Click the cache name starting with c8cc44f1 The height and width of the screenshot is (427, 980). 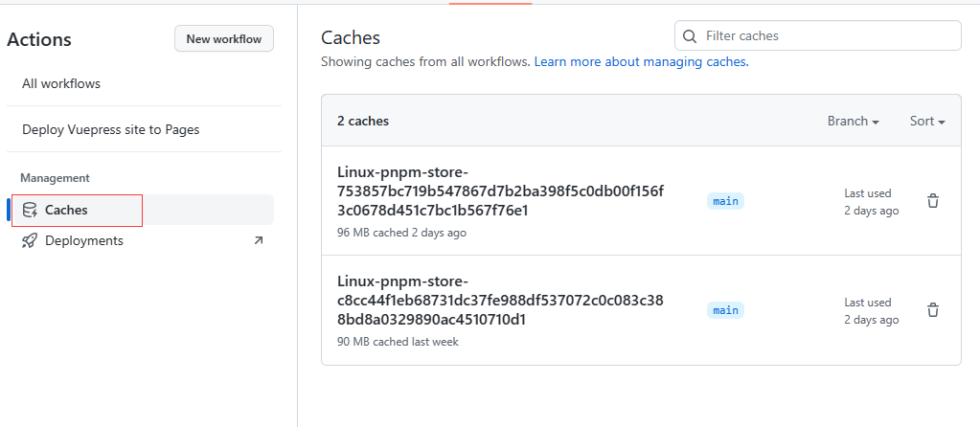[x=500, y=301]
